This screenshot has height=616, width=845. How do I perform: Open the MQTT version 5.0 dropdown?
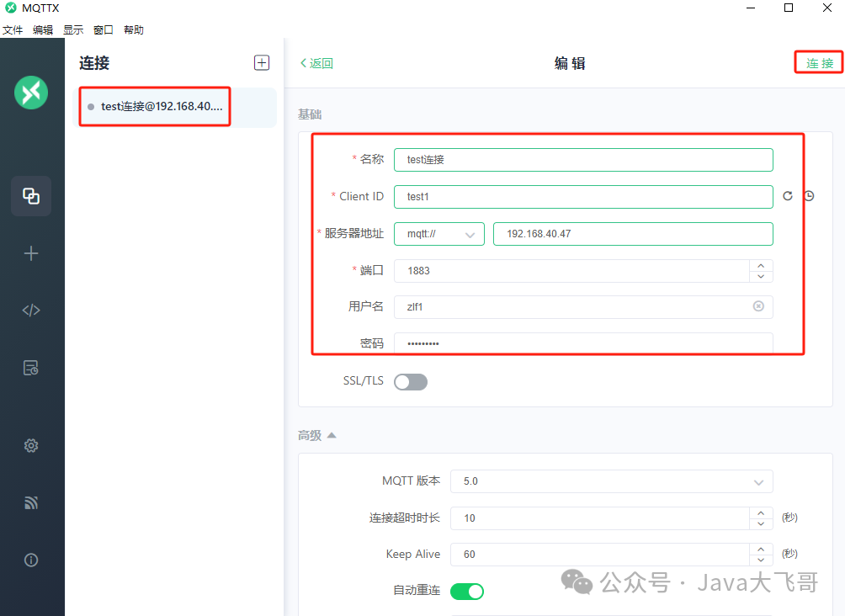pos(612,481)
